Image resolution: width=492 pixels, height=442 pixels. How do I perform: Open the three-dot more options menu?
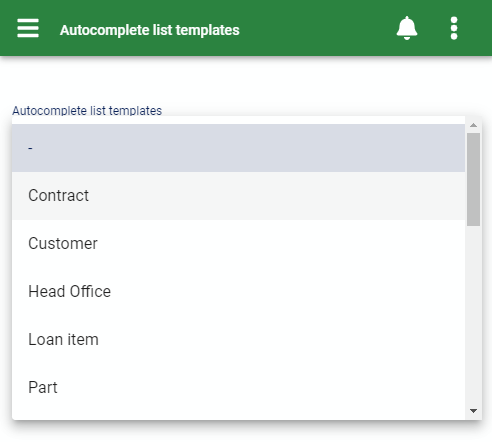coord(454,28)
